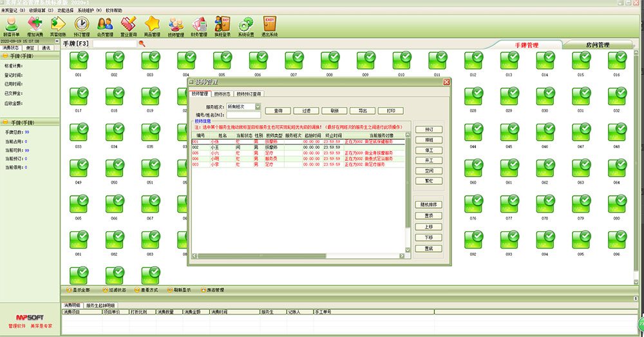The width and height of the screenshot is (644, 337).
Task: Collapse the left sidebar with the « arrow
Action: tap(57, 41)
